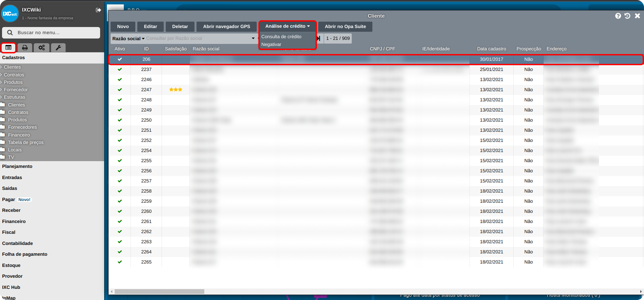Click the Tabela de preços folder icon
644x300 pixels.
click(x=3, y=142)
